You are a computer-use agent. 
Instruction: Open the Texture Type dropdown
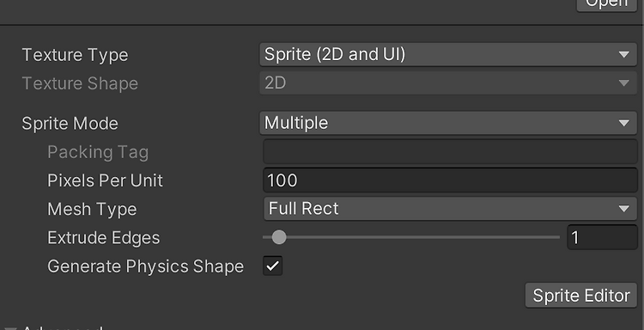(448, 54)
